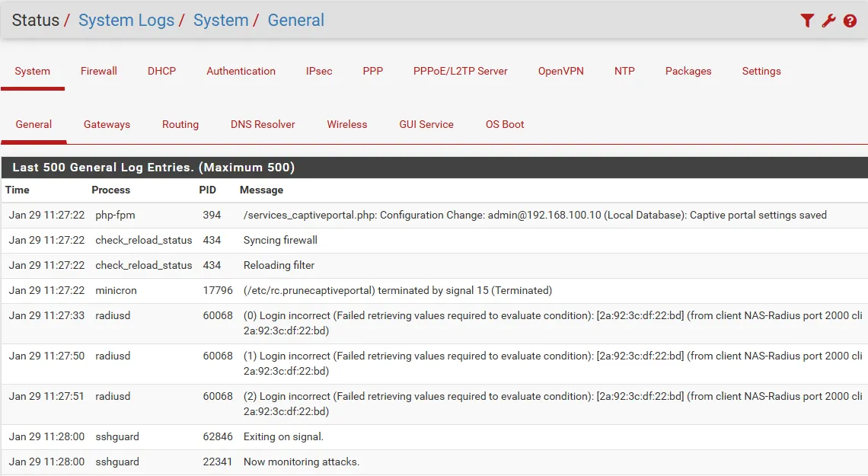Click the Process column header
The width and height of the screenshot is (868, 476).
110,190
